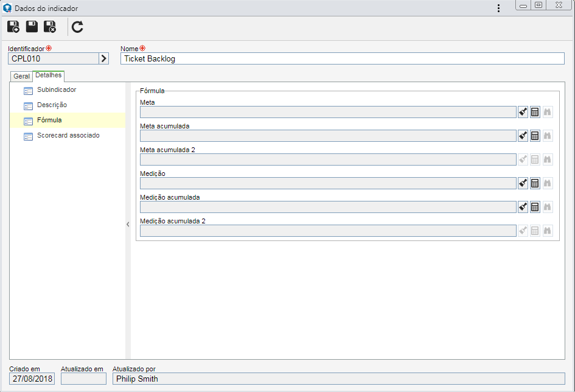This screenshot has height=392, width=575.
Task: Click the SoftExpert logo icon in title bar
Action: click(x=7, y=8)
